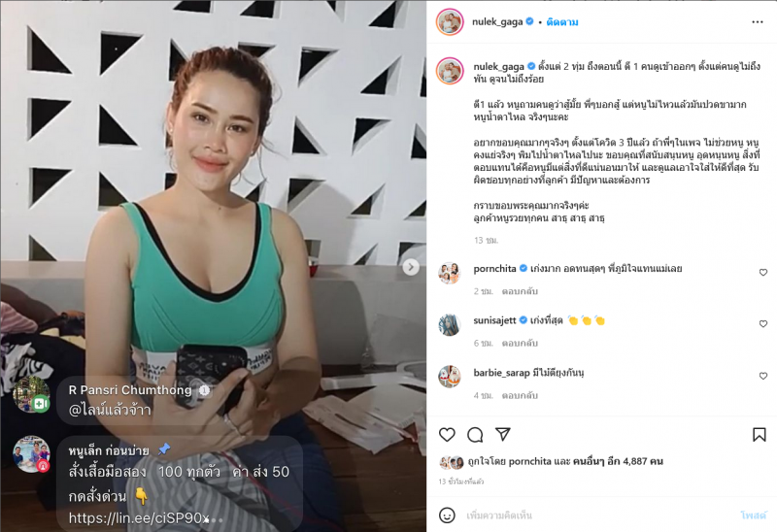The width and height of the screenshot is (777, 532).
Task: Share the post with paper plane icon
Action: point(503,434)
